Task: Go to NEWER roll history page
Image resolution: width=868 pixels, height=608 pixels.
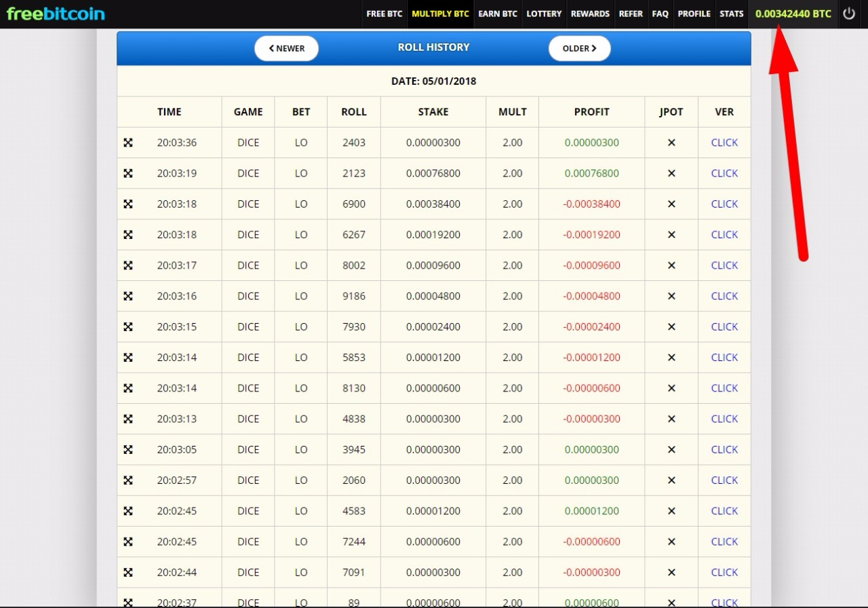Action: click(x=286, y=48)
